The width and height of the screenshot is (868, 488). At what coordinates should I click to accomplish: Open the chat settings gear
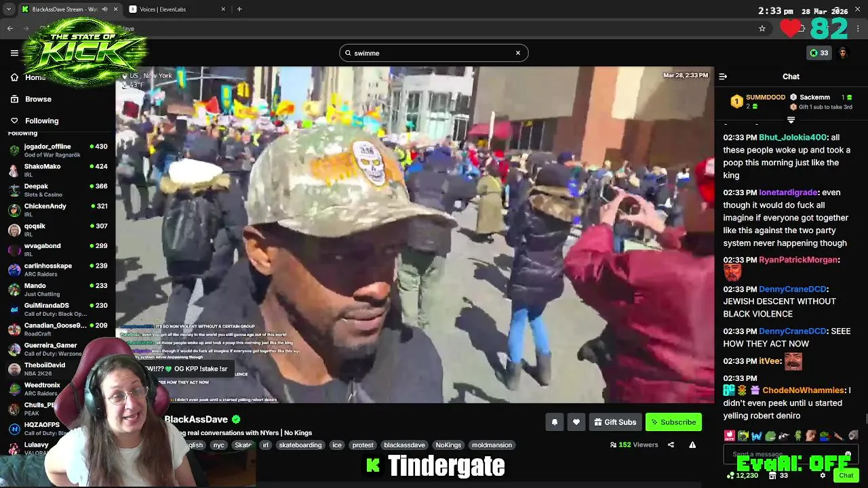[x=823, y=476]
